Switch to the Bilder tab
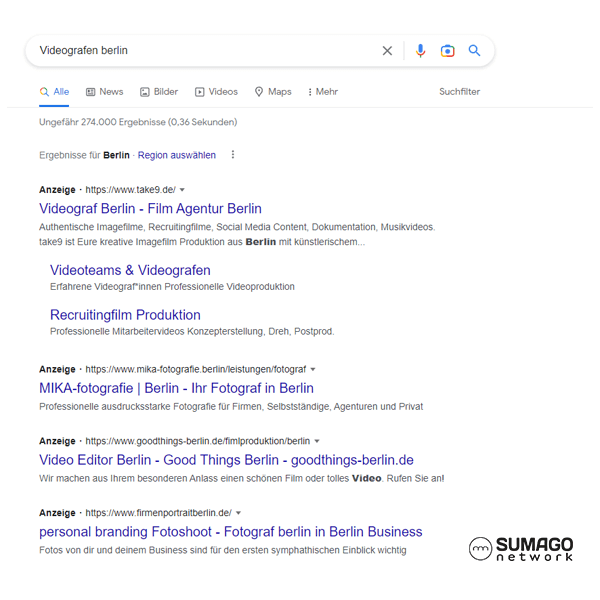 coord(159,92)
